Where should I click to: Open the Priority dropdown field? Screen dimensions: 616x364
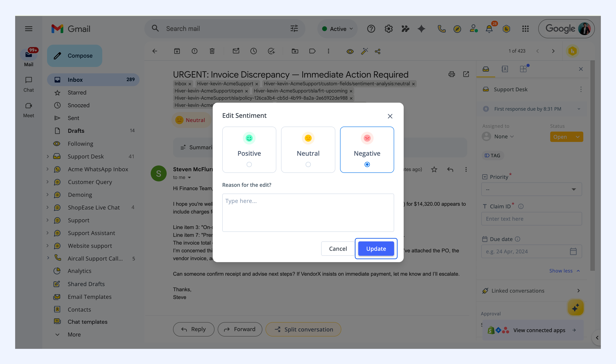(x=531, y=189)
